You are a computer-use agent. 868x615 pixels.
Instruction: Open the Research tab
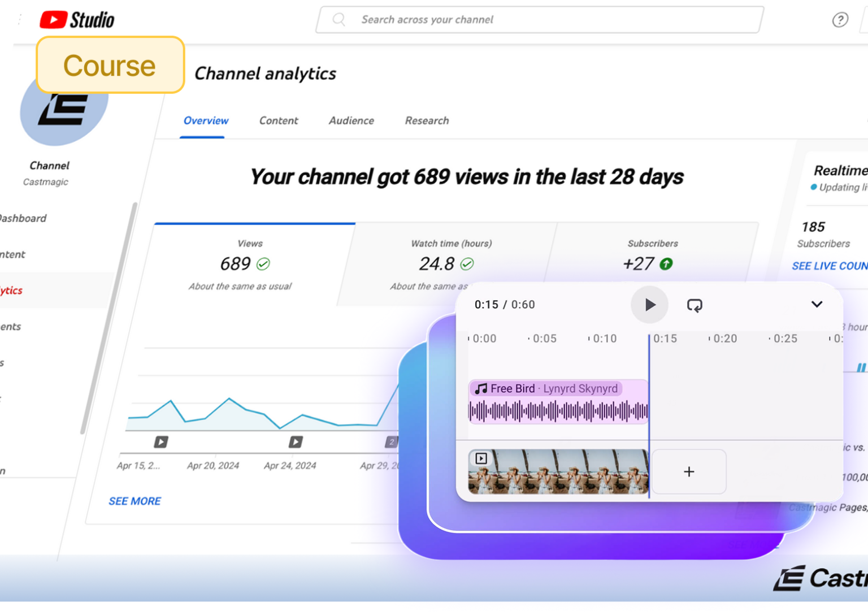point(427,120)
